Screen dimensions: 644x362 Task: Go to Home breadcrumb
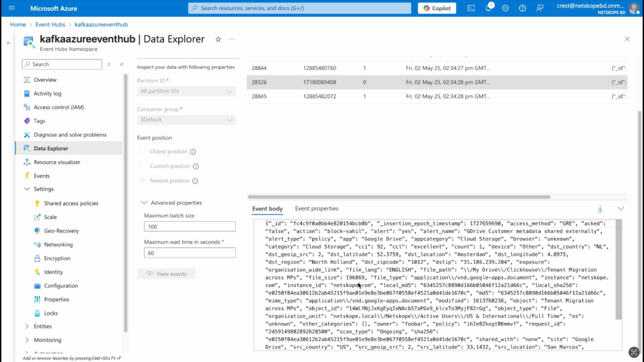click(18, 25)
